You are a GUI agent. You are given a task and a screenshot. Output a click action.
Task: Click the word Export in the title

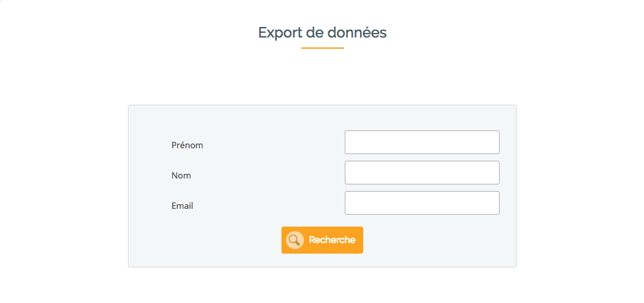[x=281, y=32]
